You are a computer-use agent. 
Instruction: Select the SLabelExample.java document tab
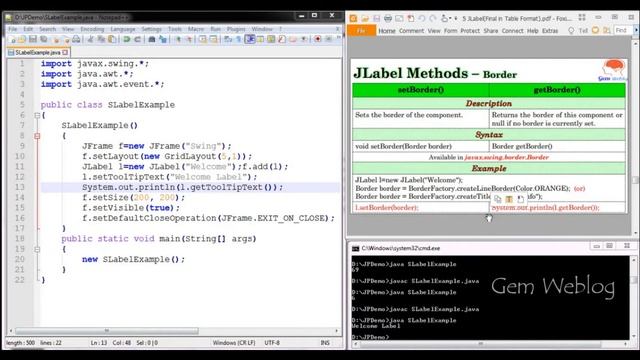(38, 52)
